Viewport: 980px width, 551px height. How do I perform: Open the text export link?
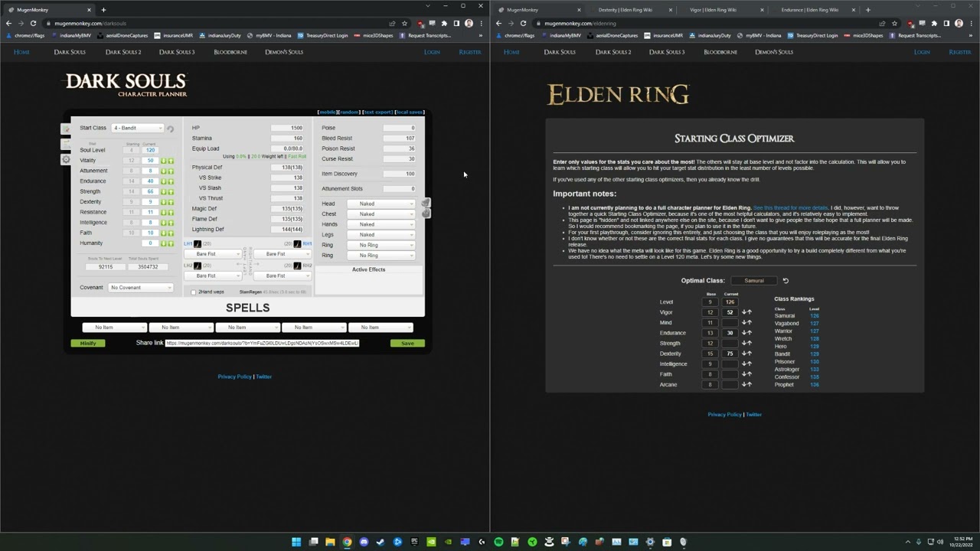(377, 112)
